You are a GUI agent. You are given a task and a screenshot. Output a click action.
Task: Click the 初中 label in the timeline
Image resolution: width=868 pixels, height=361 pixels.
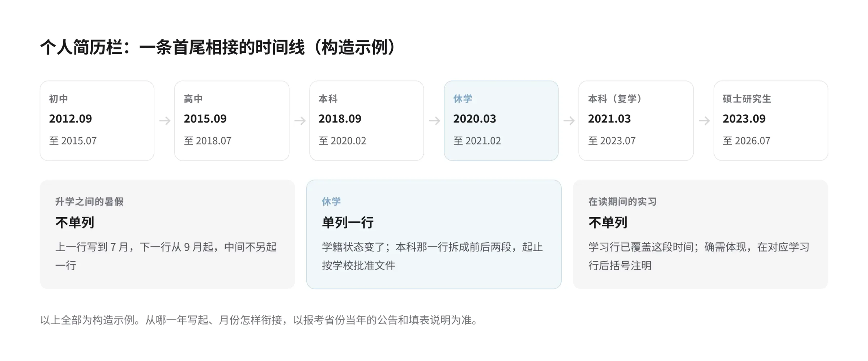coord(59,99)
